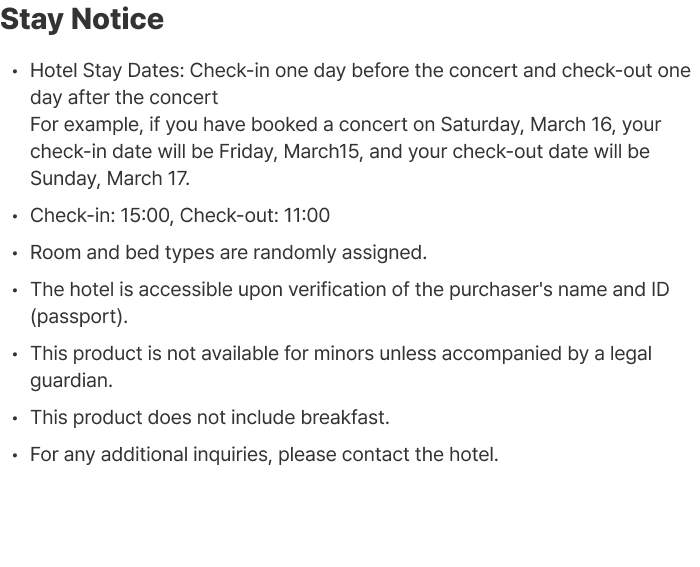Click the 'day after the concert' line
Image resolution: width=700 pixels, height=567 pixels.
click(x=124, y=98)
